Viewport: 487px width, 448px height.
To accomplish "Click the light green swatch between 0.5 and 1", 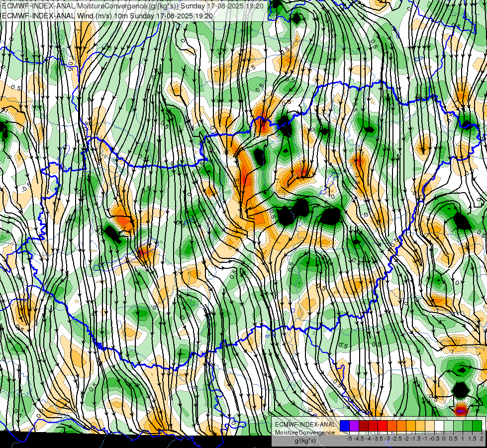I will [x=458, y=426].
